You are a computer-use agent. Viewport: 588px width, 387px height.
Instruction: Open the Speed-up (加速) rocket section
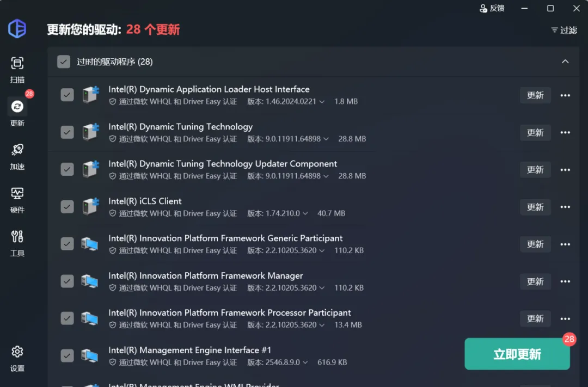click(x=17, y=157)
